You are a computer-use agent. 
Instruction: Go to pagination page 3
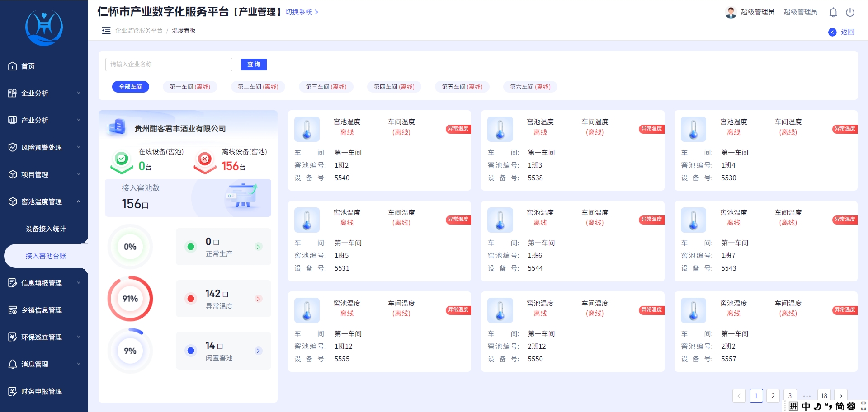pyautogui.click(x=790, y=396)
